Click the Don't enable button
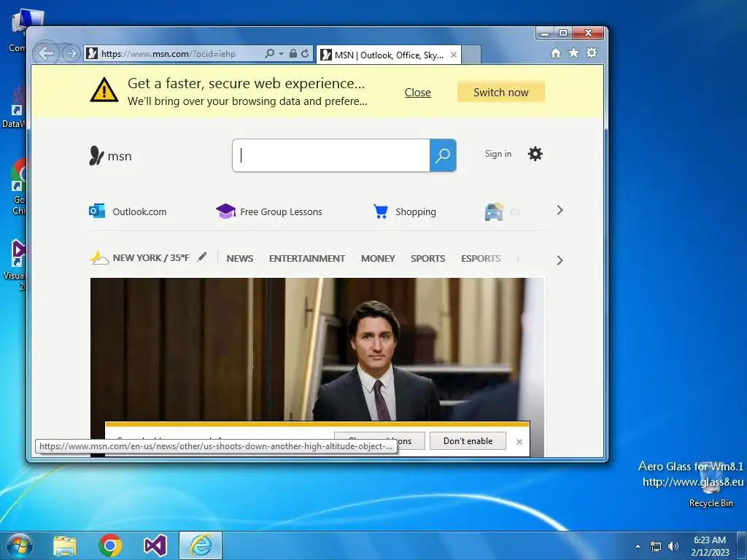Viewport: 747px width, 560px height. tap(468, 441)
